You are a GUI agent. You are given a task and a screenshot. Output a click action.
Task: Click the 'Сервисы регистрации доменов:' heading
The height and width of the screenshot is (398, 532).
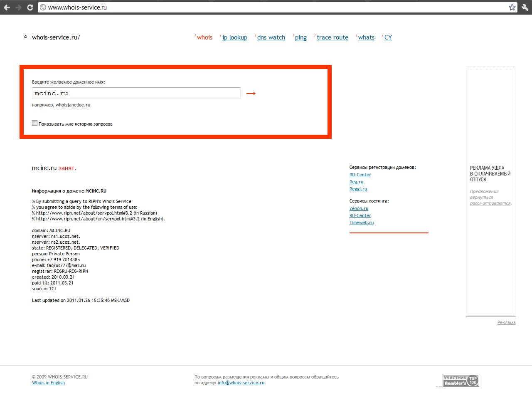tap(382, 168)
